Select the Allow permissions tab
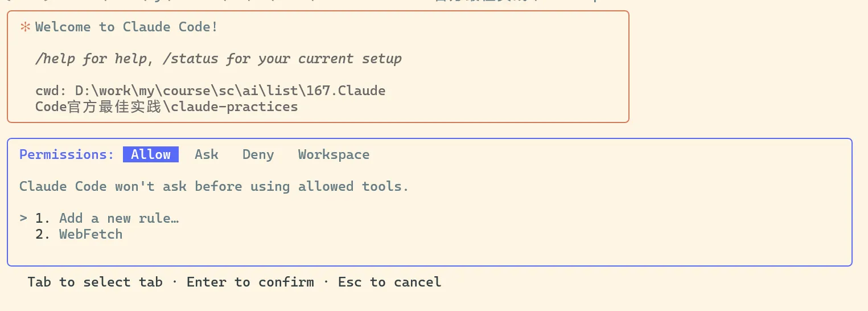 click(x=151, y=154)
